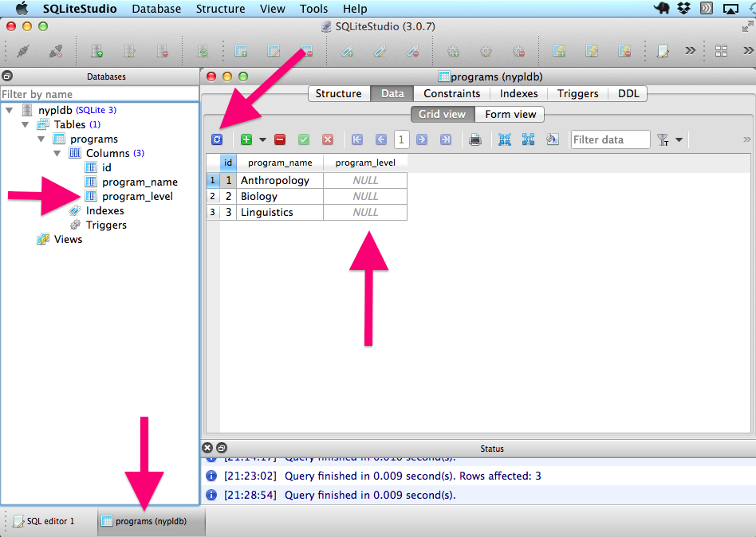Viewport: 756px width, 537px height.
Task: Click the Add database icon in toolbar
Action: [x=96, y=52]
